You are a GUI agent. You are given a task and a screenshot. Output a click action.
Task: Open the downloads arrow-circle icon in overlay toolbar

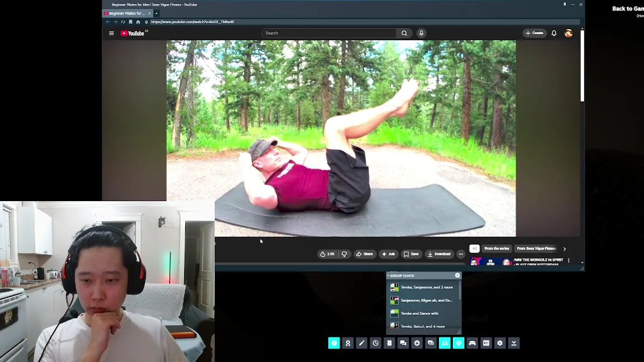pos(417,343)
